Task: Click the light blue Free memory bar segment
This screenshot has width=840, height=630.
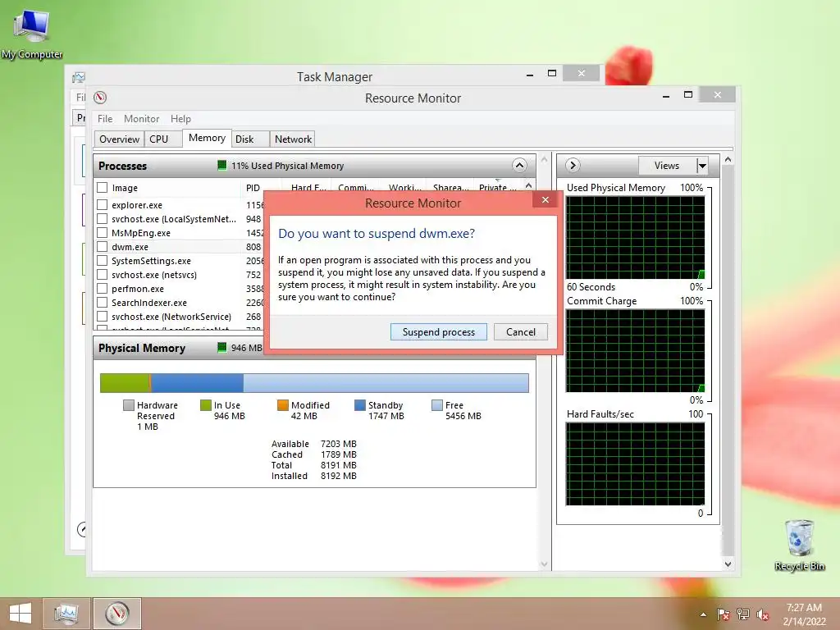Action: coord(386,383)
